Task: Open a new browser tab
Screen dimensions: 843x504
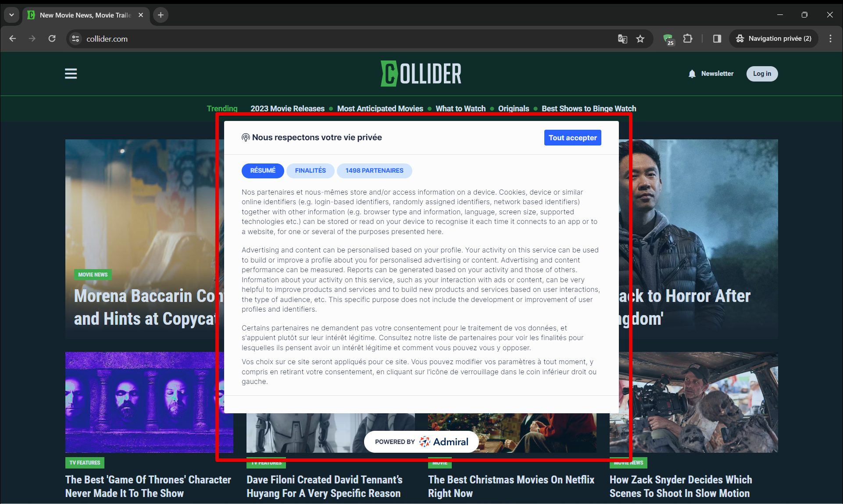Action: [160, 15]
